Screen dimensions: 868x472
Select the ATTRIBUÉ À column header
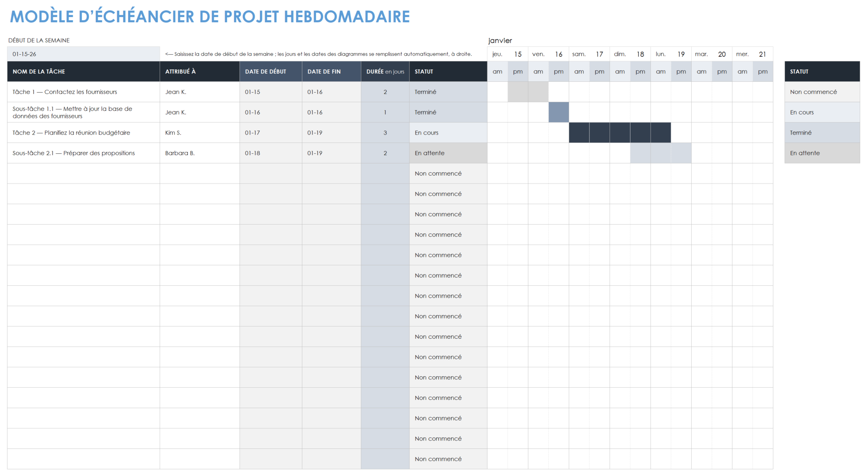point(200,72)
